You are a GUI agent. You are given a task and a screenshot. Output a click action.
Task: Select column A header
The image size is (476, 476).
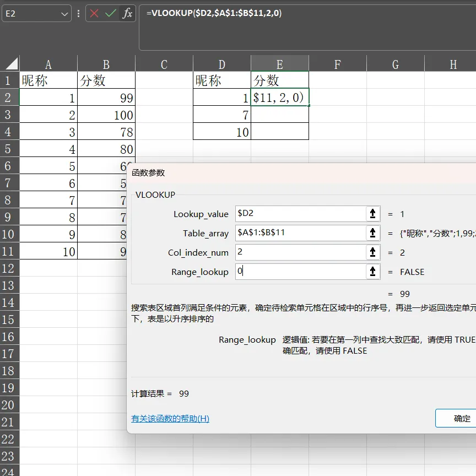pyautogui.click(x=48, y=64)
